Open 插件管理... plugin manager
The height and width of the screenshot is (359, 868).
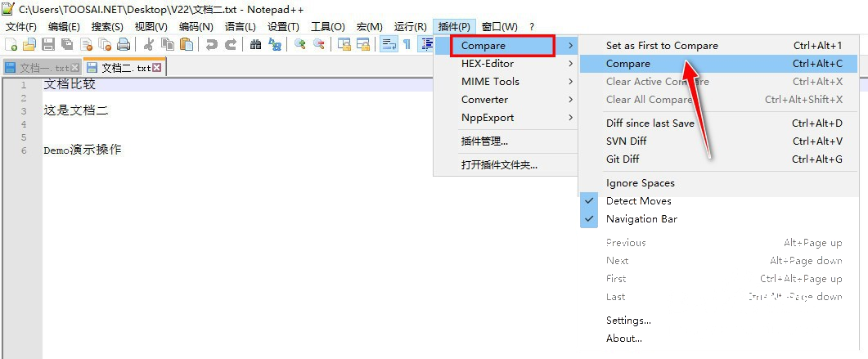[x=506, y=141]
